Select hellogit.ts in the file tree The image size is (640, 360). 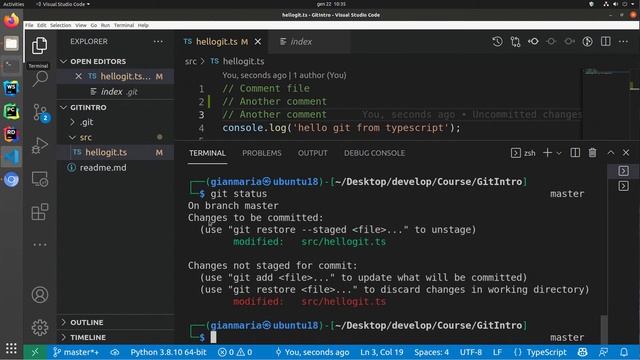tap(116, 153)
